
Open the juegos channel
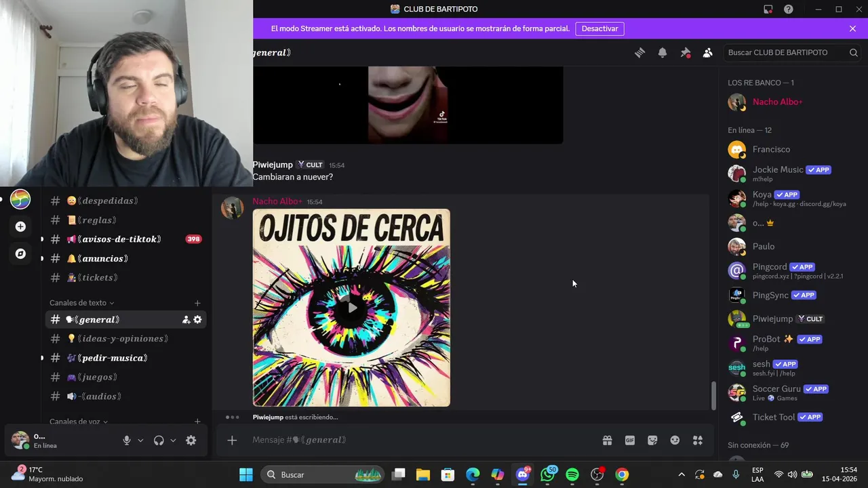tap(125, 378)
